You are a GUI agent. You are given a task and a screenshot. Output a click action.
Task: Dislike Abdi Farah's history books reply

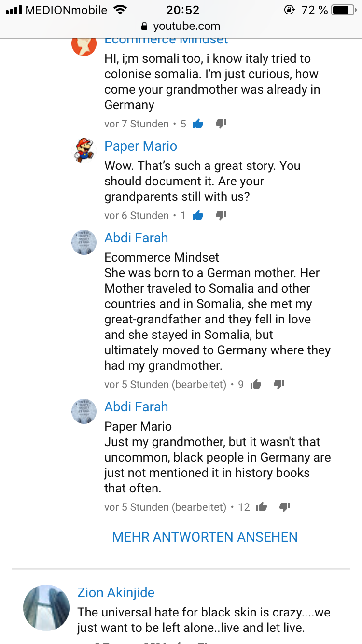point(285,507)
